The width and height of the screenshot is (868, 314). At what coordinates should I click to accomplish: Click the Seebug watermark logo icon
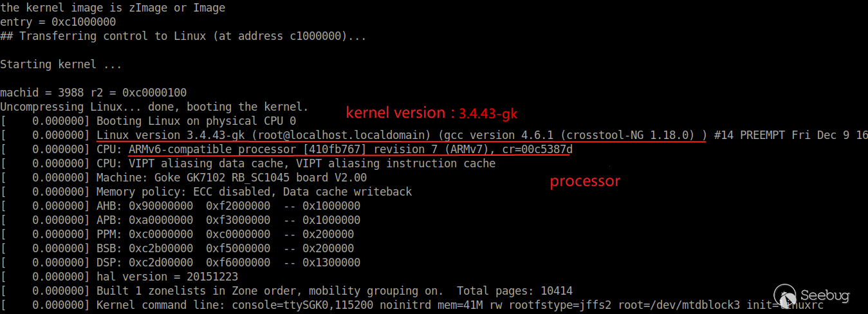(785, 296)
